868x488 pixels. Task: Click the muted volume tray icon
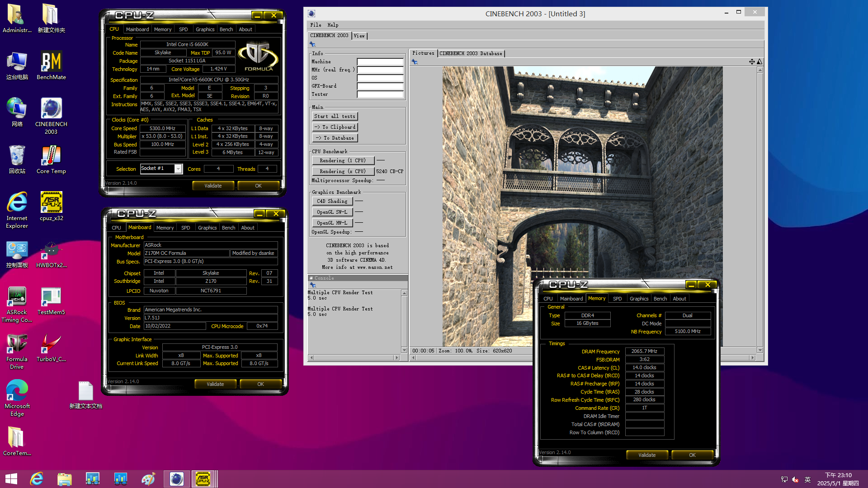(795, 479)
